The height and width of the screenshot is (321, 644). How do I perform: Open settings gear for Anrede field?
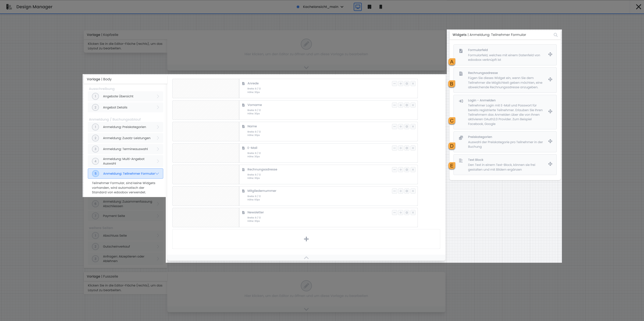tap(407, 84)
